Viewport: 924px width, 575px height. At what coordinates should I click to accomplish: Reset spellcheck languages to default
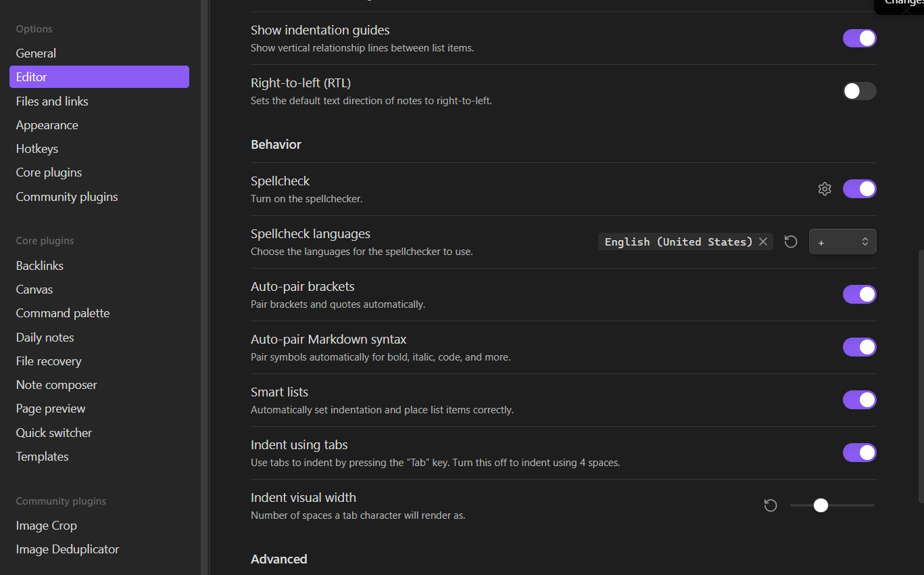click(791, 241)
